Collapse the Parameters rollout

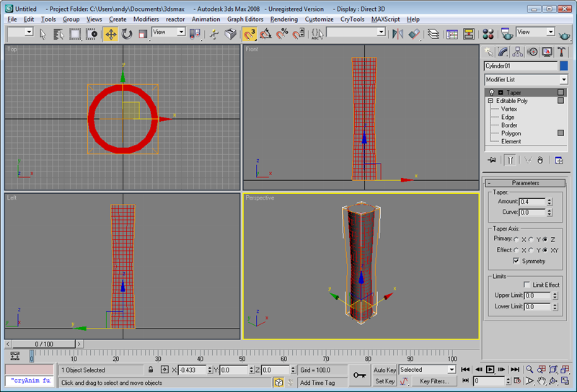pos(525,183)
